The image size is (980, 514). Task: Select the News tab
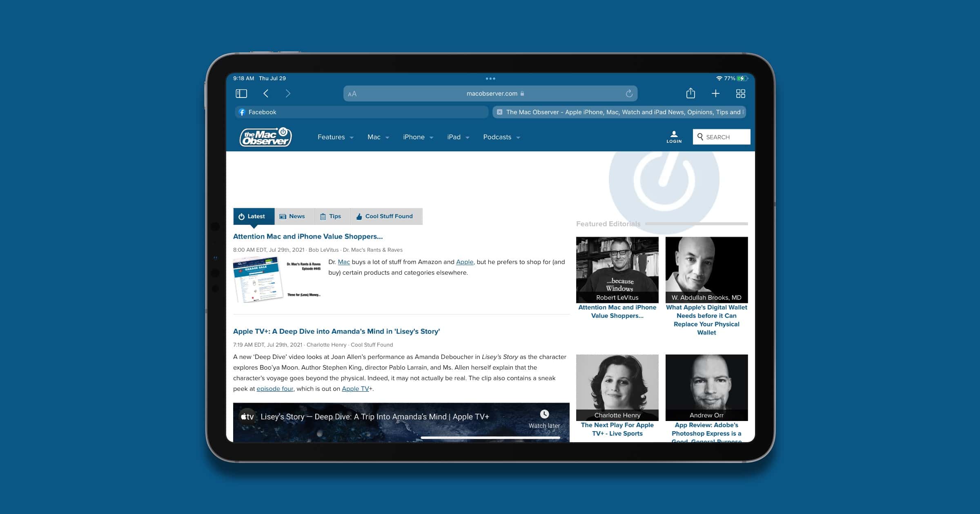pos(293,215)
